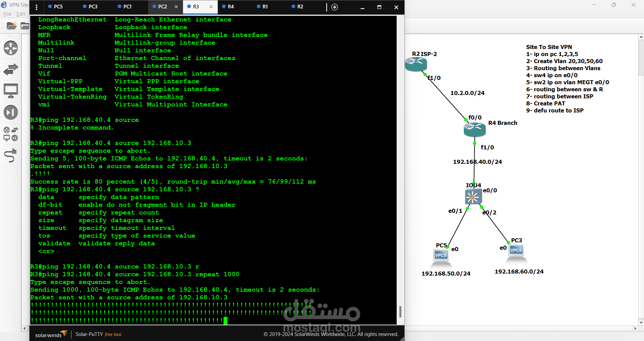Select the R2 ISP-2 router node

[416, 64]
